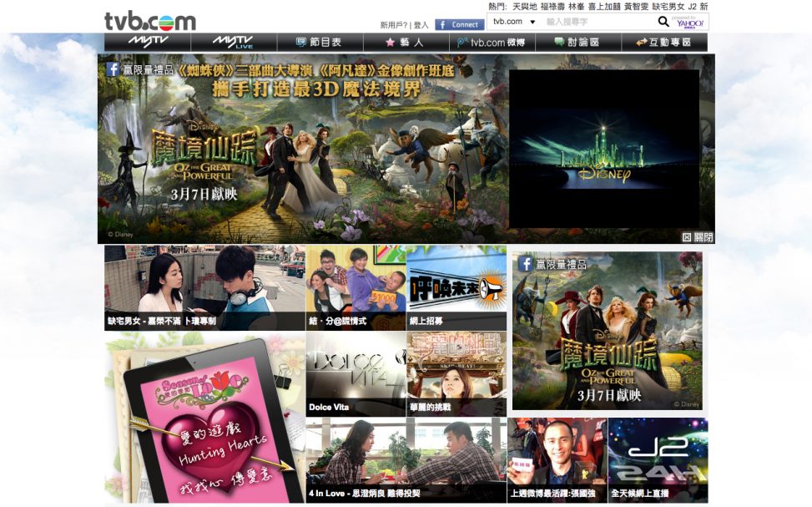
Task: Open the 缺宅男女 program thumbnail
Action: pyautogui.click(x=204, y=287)
